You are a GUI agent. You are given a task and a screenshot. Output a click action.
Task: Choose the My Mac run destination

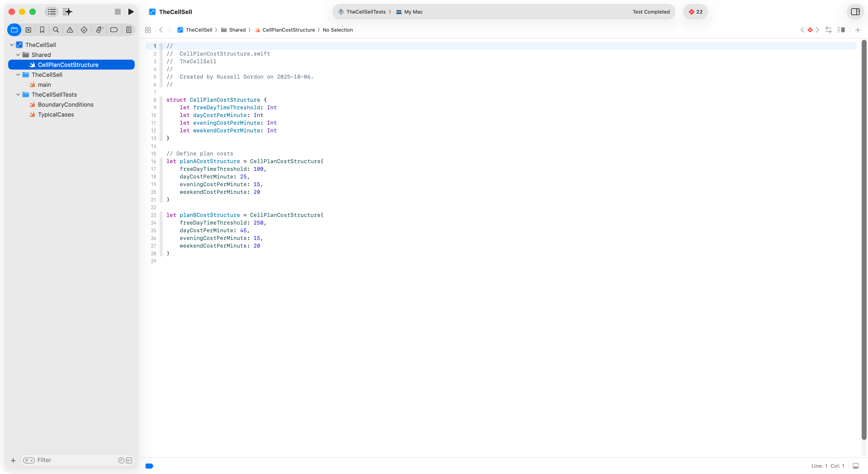coord(413,12)
